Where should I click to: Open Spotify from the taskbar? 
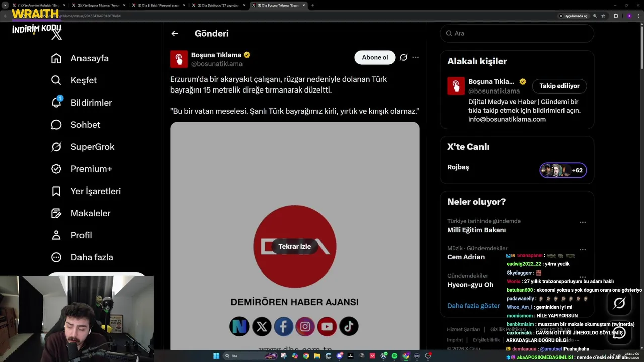pyautogui.click(x=394, y=356)
